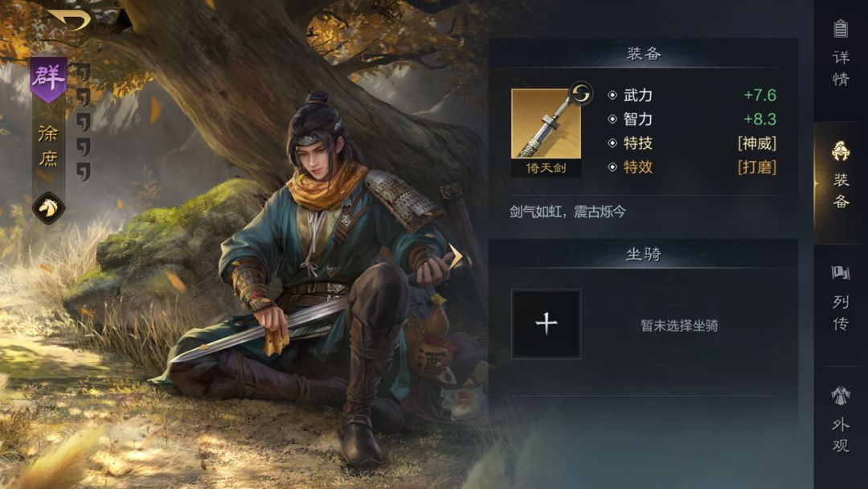Tap the cavalry horse head icon
Viewport: 868px width, 489px height.
tap(49, 208)
